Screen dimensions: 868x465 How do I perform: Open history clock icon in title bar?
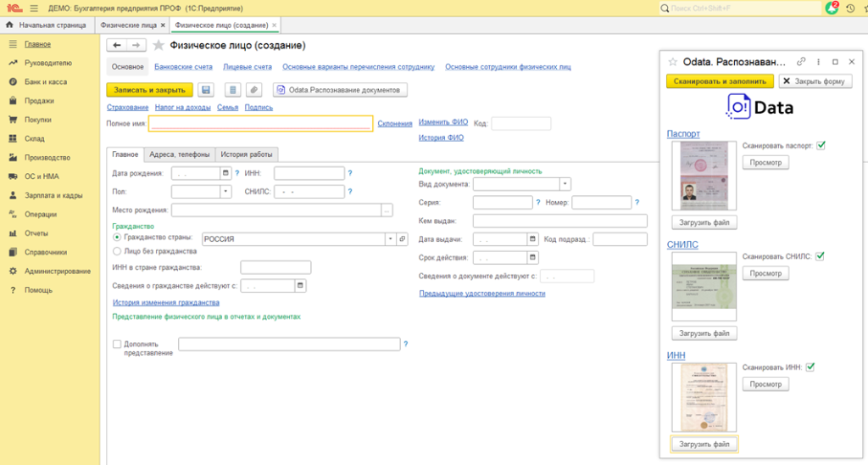click(850, 8)
